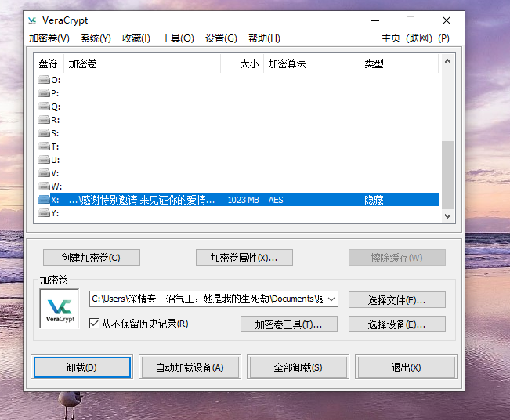Click the drive list scroll-up arrow
Viewport: 510px width, 420px height.
click(x=447, y=61)
